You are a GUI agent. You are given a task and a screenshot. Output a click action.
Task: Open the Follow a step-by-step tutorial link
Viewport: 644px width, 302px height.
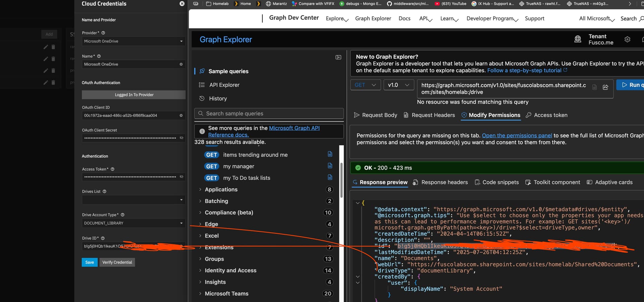click(527, 71)
